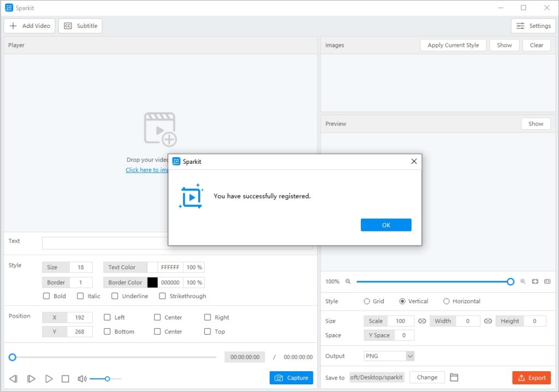Toggle the link icon between Width and Height
559x392 pixels.
click(x=488, y=321)
